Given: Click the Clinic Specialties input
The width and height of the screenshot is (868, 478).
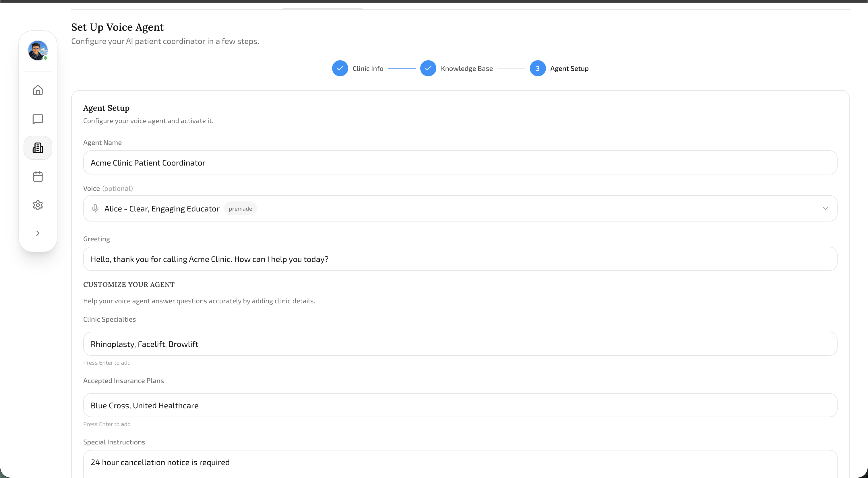Looking at the screenshot, I should click(x=460, y=344).
